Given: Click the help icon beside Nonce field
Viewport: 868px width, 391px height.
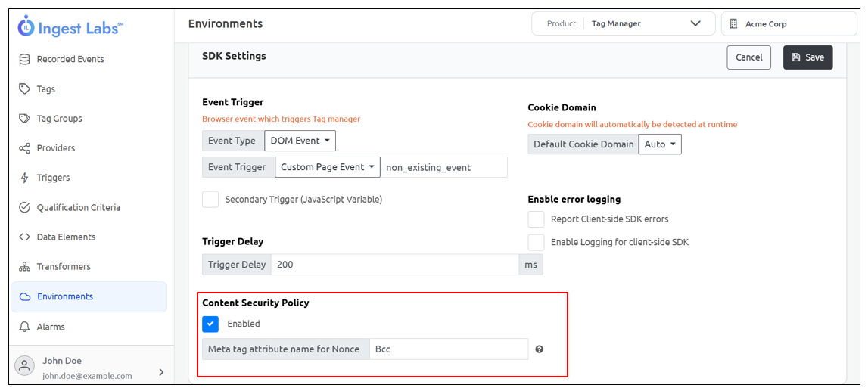Looking at the screenshot, I should 540,349.
